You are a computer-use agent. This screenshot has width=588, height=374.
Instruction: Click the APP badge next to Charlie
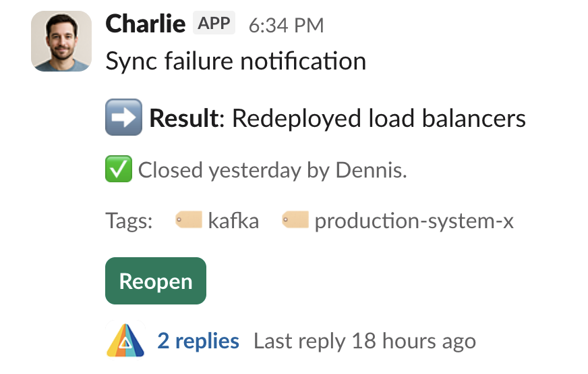(214, 24)
